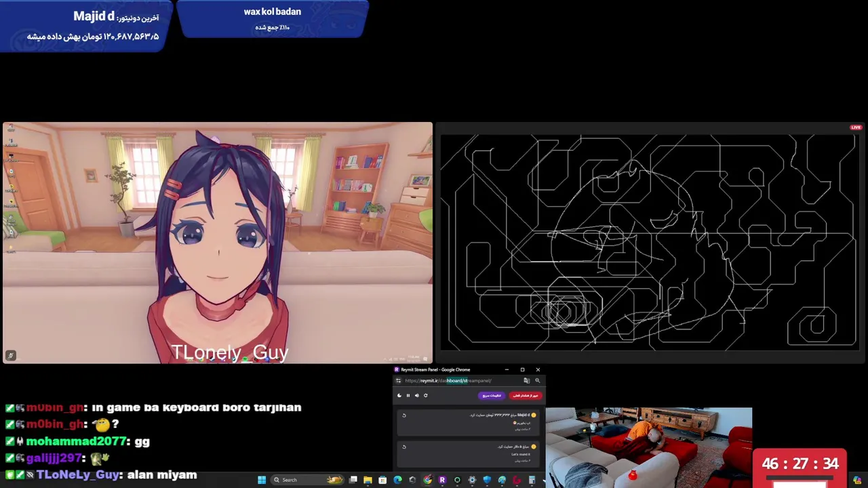Open Microsoft Store from taskbar
The height and width of the screenshot is (488, 868).
pyautogui.click(x=382, y=480)
